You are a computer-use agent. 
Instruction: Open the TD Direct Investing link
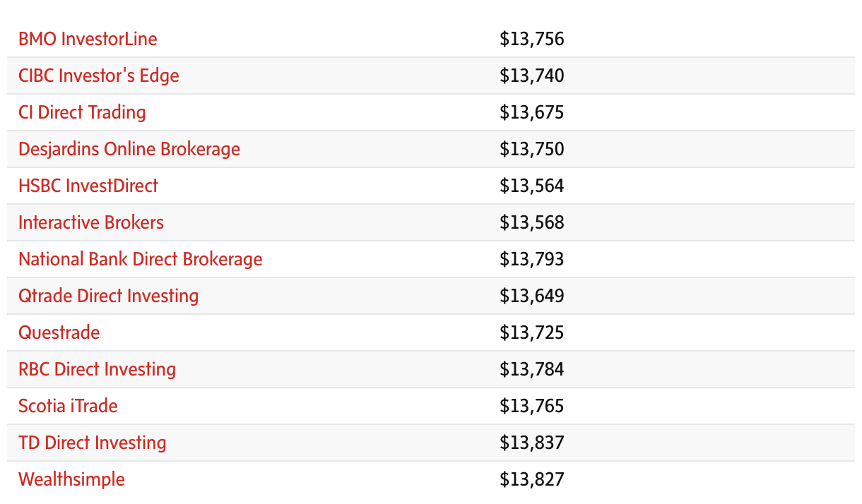93,443
